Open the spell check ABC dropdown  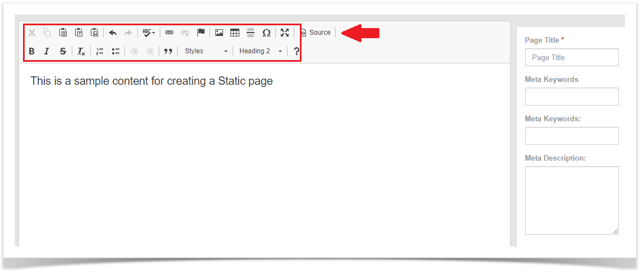(149, 33)
